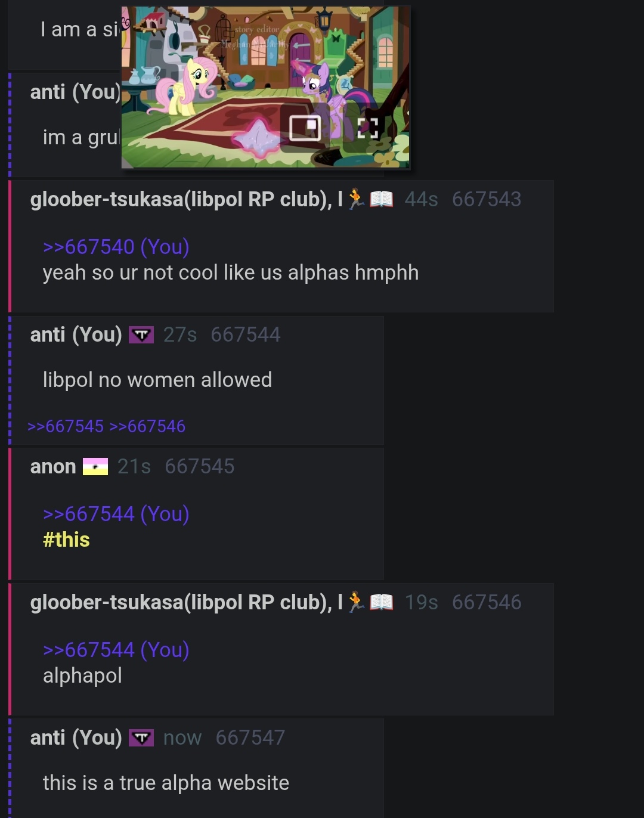Click post number 667547
Screen dimensions: 644x818
pyautogui.click(x=250, y=738)
